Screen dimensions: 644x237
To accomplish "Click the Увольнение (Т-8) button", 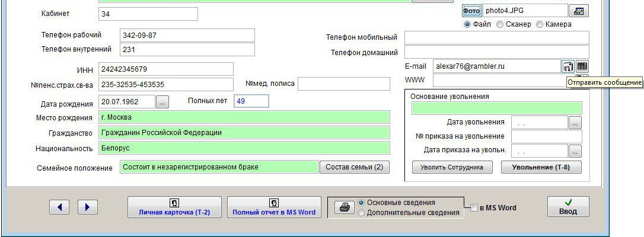I will (x=541, y=167).
